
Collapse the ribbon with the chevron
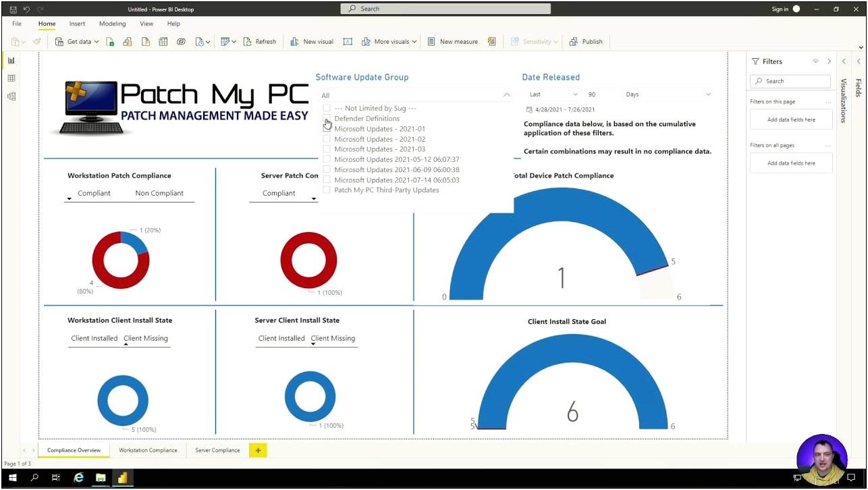tap(861, 47)
